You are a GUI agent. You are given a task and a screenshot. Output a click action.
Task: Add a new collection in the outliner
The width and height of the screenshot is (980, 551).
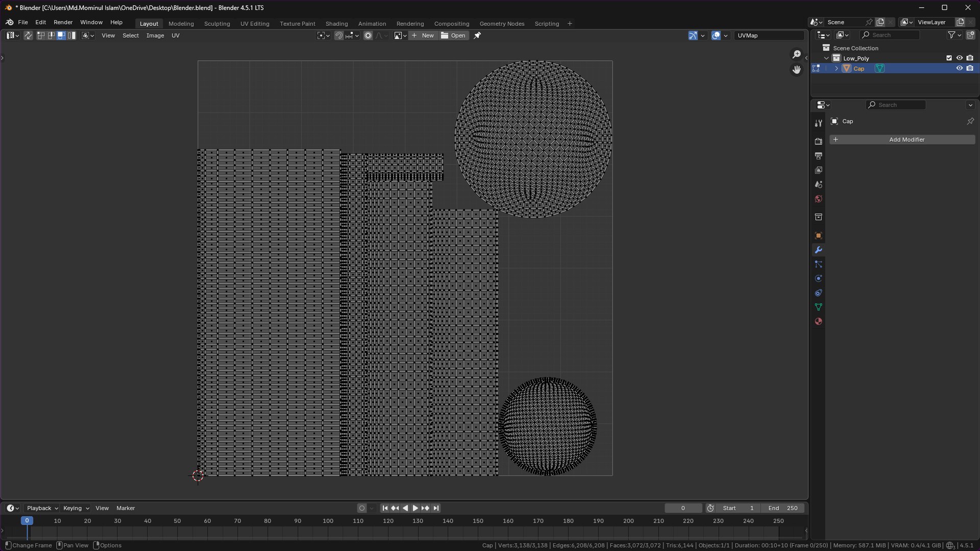[970, 35]
